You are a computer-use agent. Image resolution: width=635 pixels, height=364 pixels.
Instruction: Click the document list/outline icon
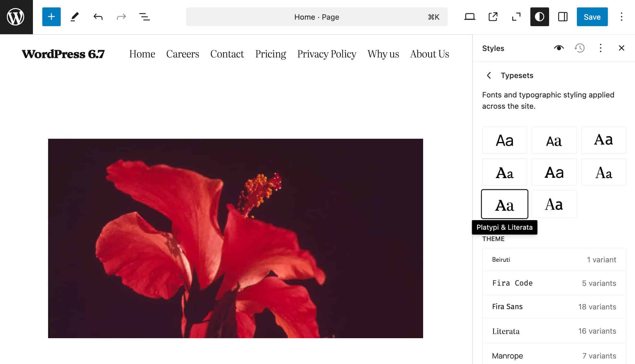pyautogui.click(x=144, y=17)
